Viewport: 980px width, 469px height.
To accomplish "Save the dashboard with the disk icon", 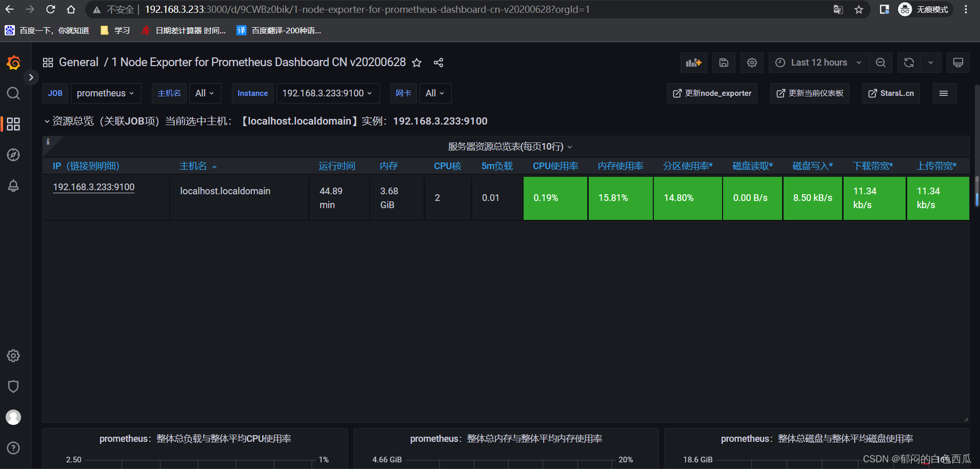I will (724, 63).
